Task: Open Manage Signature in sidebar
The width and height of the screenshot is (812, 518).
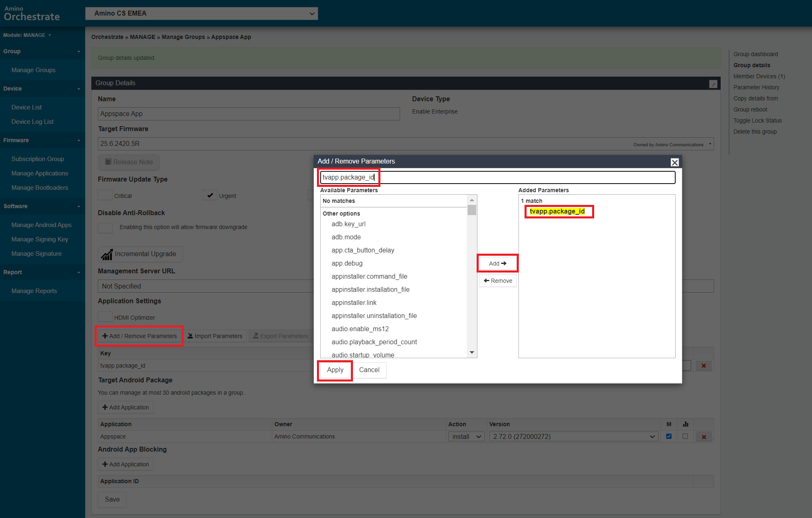Action: click(36, 254)
